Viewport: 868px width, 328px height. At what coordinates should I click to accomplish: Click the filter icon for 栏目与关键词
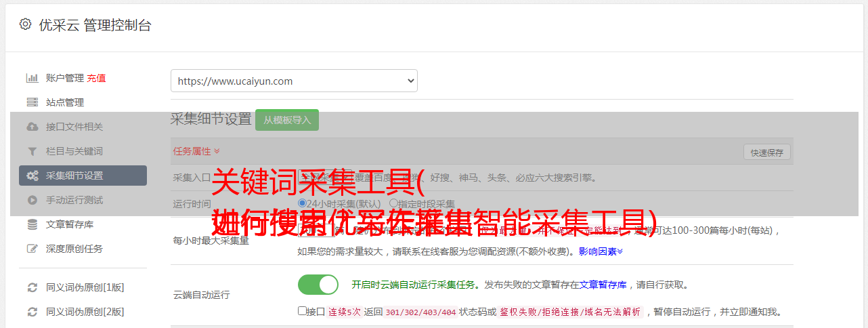pyautogui.click(x=32, y=151)
